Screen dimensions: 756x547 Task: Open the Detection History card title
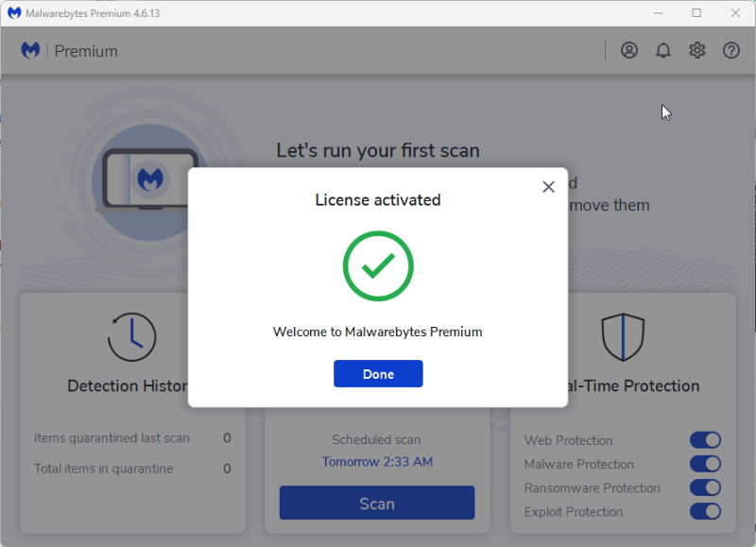click(128, 386)
